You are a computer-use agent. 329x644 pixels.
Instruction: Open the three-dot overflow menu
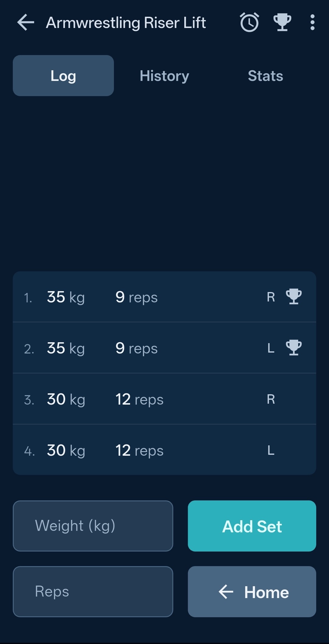click(312, 23)
